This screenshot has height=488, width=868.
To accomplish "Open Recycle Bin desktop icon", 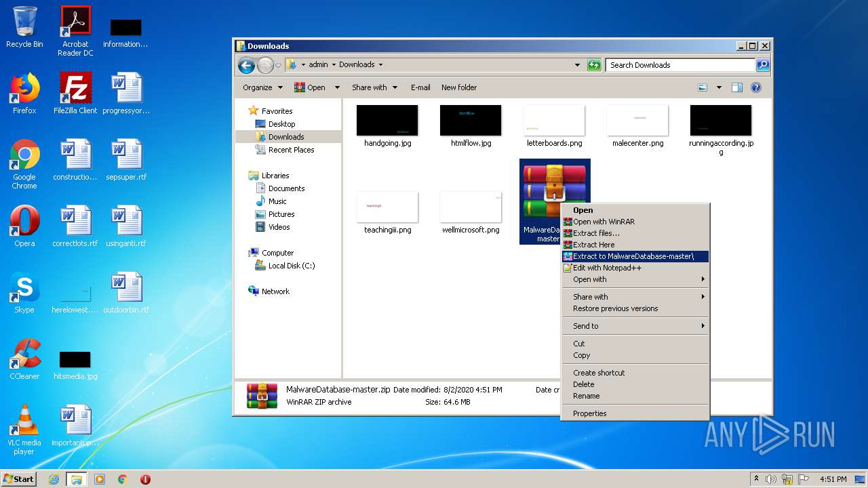I will click(x=24, y=27).
